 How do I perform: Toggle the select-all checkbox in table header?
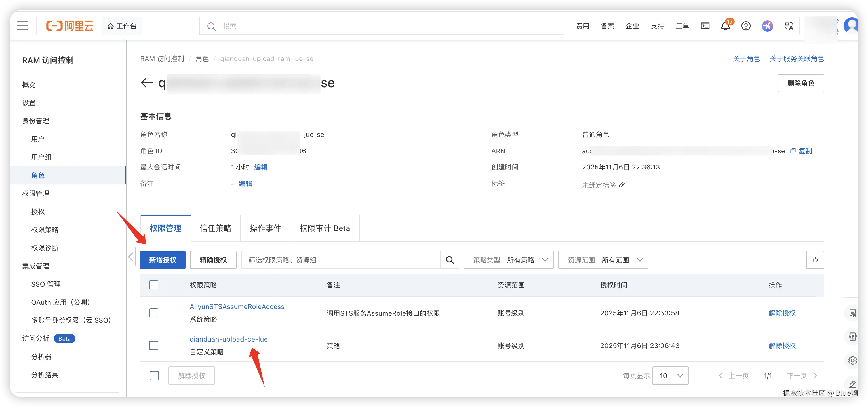(154, 285)
